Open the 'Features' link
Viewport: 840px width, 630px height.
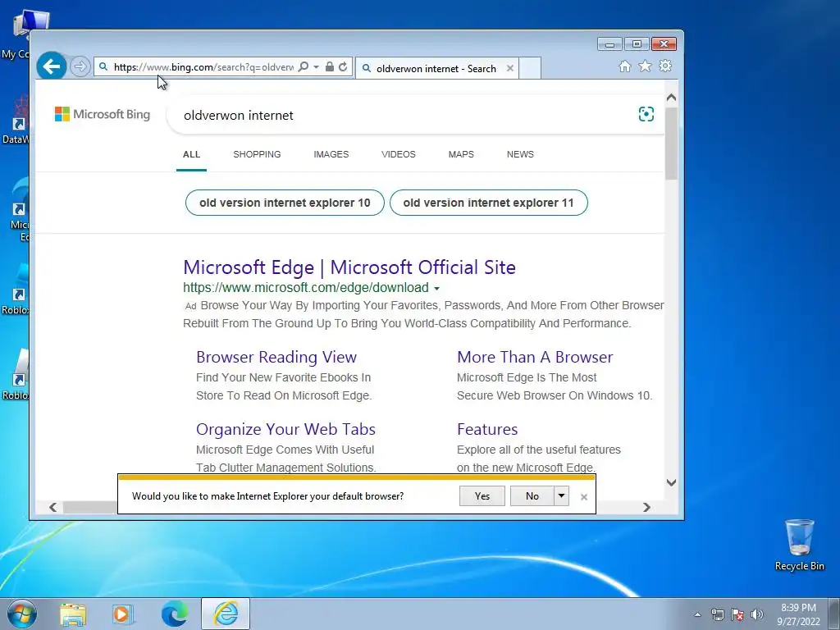click(487, 430)
